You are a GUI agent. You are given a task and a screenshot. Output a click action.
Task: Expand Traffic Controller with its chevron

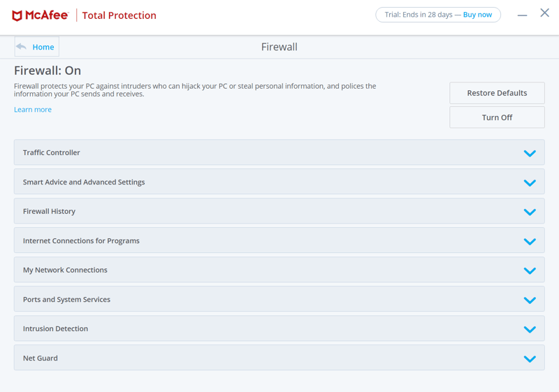pyautogui.click(x=530, y=153)
